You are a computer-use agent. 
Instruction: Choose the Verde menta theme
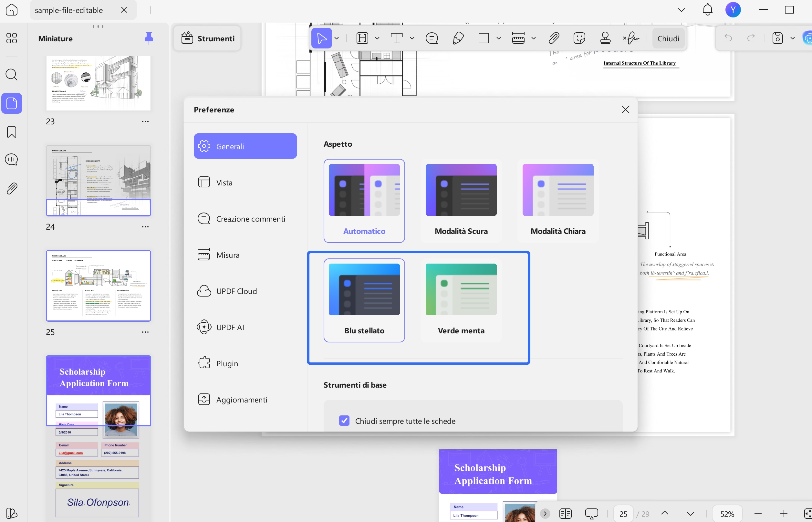pos(461,300)
